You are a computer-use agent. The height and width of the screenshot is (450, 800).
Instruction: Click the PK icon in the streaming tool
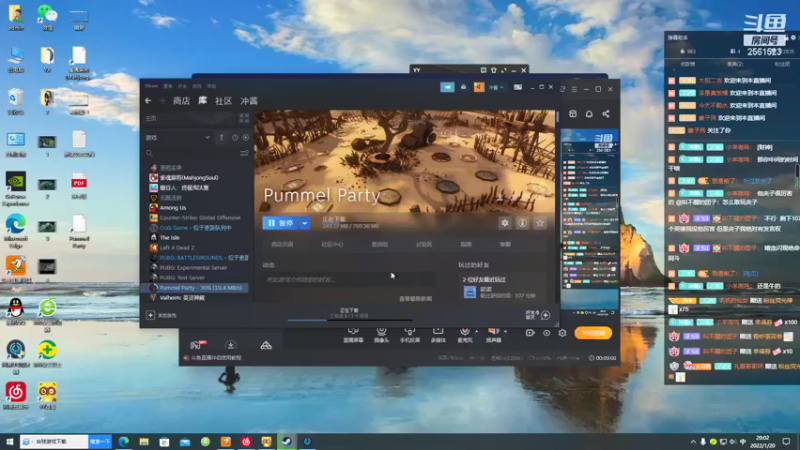click(x=197, y=345)
